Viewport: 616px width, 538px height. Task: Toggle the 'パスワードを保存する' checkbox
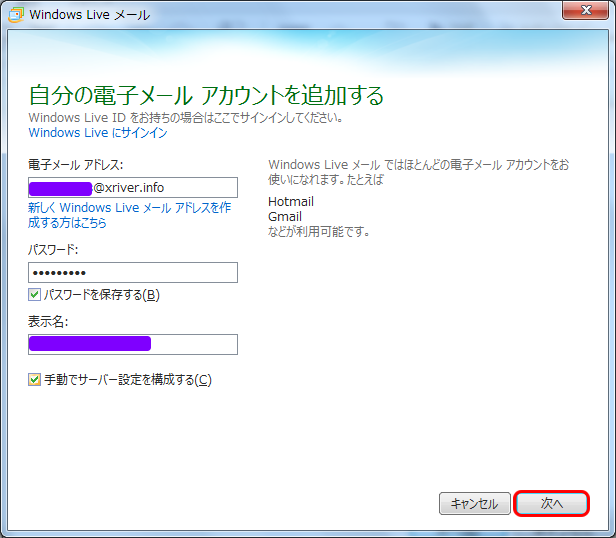coord(35,295)
